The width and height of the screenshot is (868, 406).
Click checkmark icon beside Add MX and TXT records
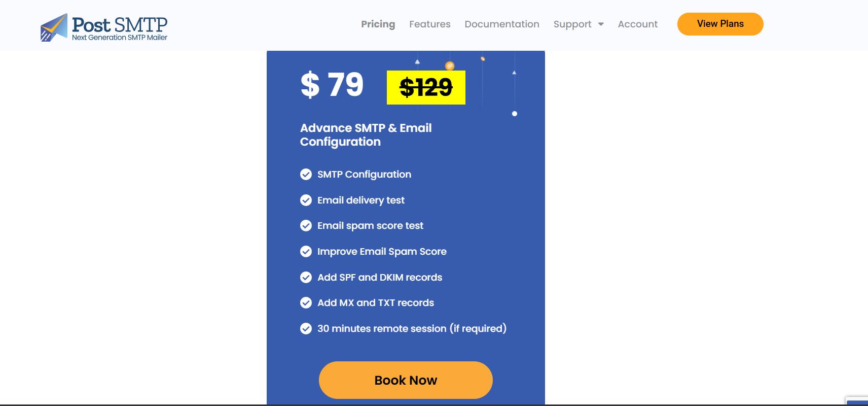(306, 303)
